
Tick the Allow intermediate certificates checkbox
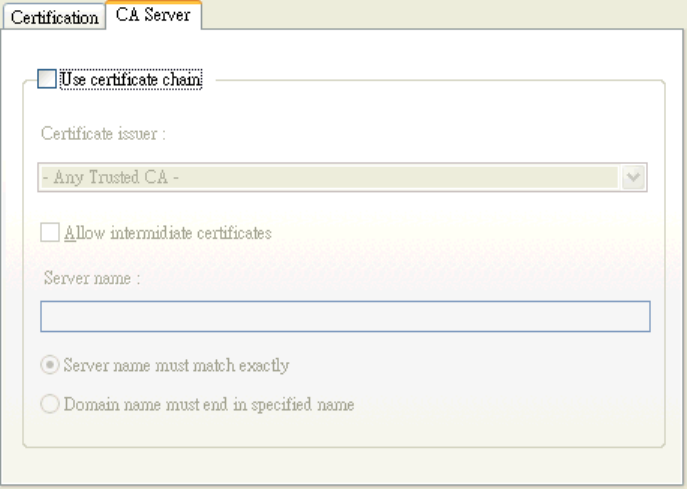(x=49, y=232)
